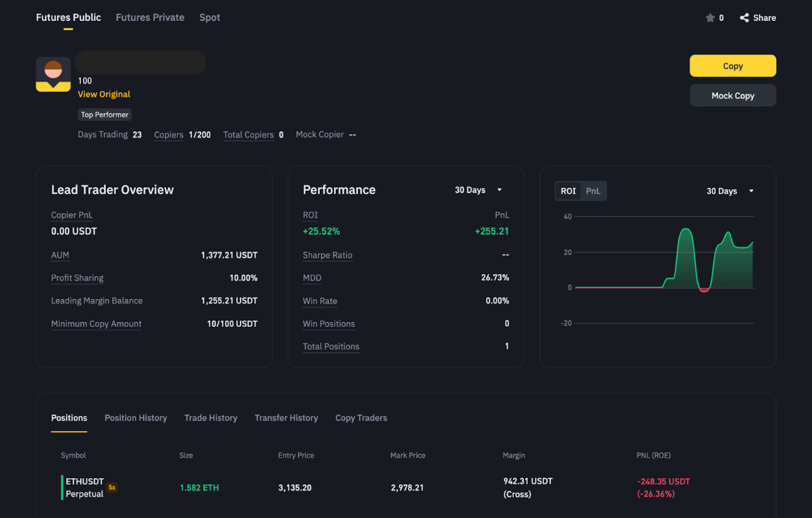Open Copy Traders tab
812x518 pixels.
tap(361, 418)
